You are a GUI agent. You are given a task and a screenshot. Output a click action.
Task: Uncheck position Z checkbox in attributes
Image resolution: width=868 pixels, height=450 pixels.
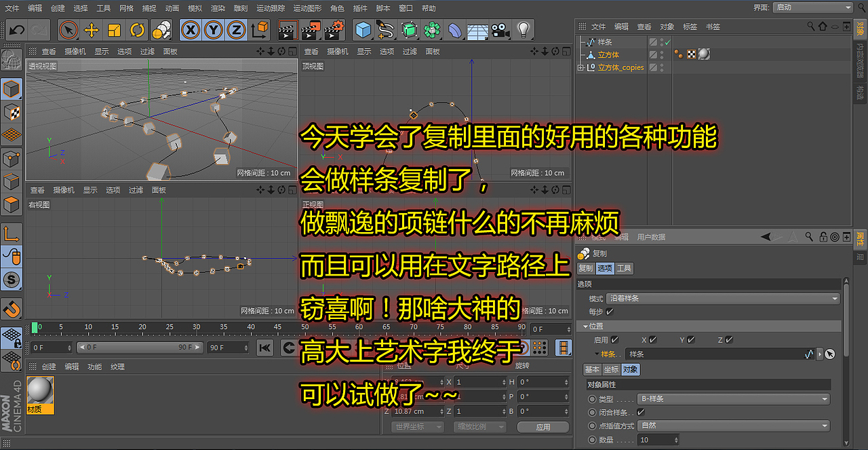click(x=729, y=339)
